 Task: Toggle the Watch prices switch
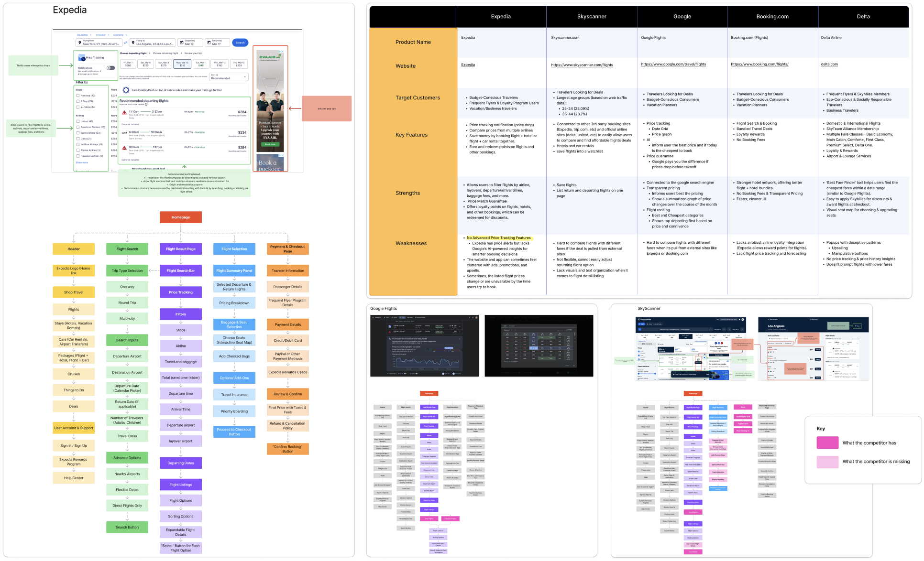[x=110, y=68]
